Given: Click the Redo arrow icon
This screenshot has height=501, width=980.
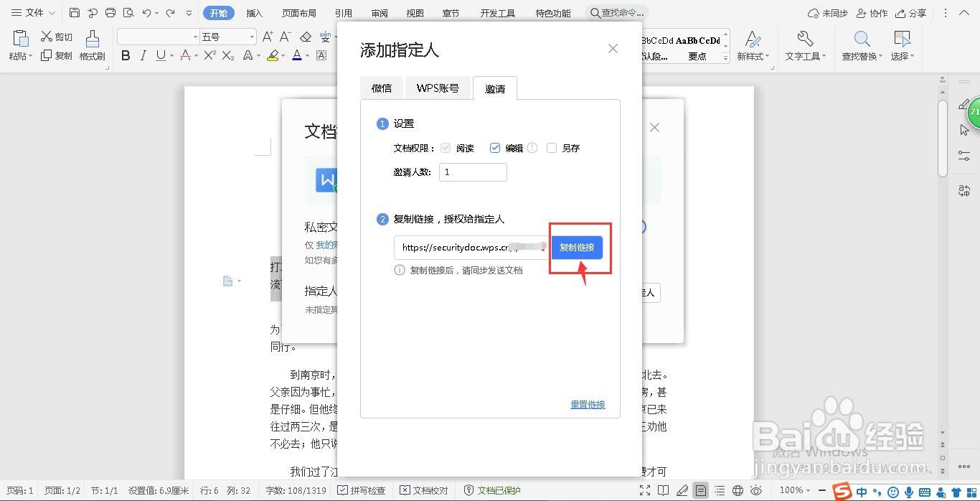Looking at the screenshot, I should 170,13.
